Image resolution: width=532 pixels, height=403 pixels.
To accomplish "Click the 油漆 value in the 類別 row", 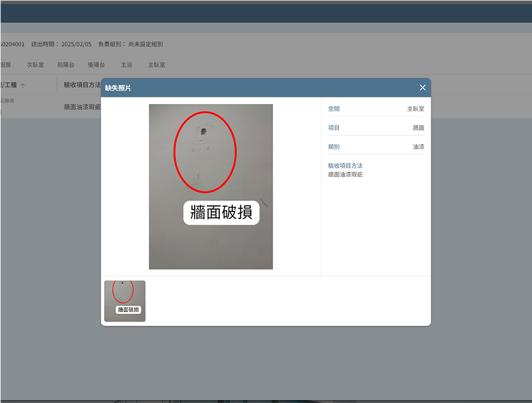I will 418,147.
